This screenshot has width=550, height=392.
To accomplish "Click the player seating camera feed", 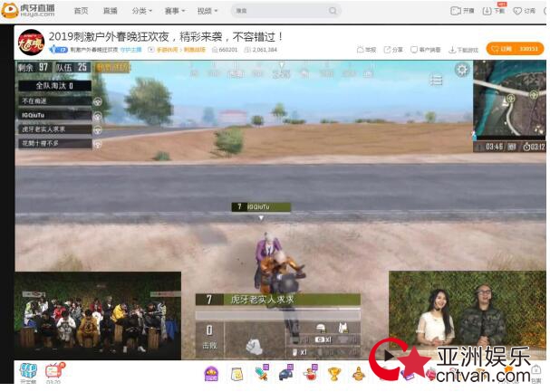I will (98, 315).
